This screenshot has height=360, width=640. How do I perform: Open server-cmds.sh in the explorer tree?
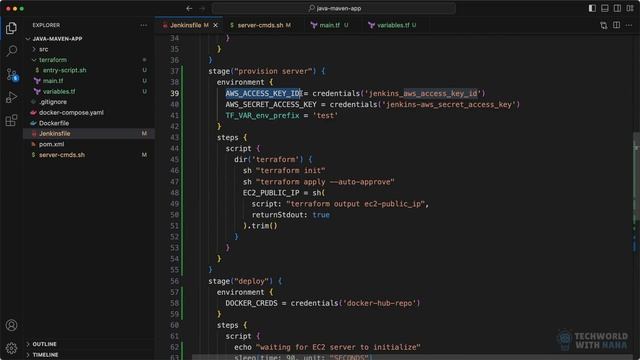62,155
